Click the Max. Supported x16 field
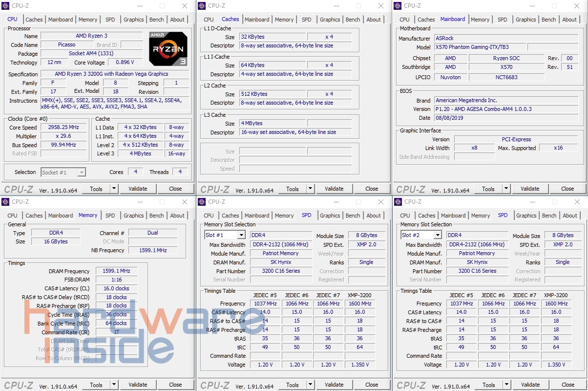 (558, 148)
